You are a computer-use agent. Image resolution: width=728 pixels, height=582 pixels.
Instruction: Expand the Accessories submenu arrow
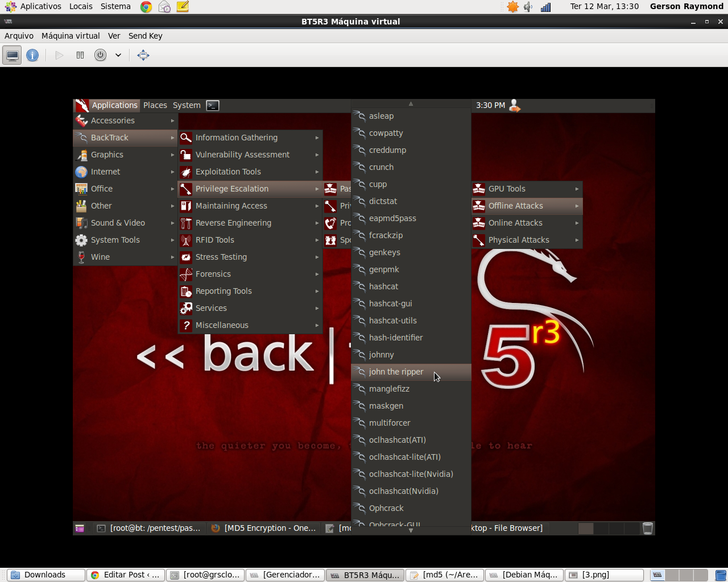click(172, 120)
